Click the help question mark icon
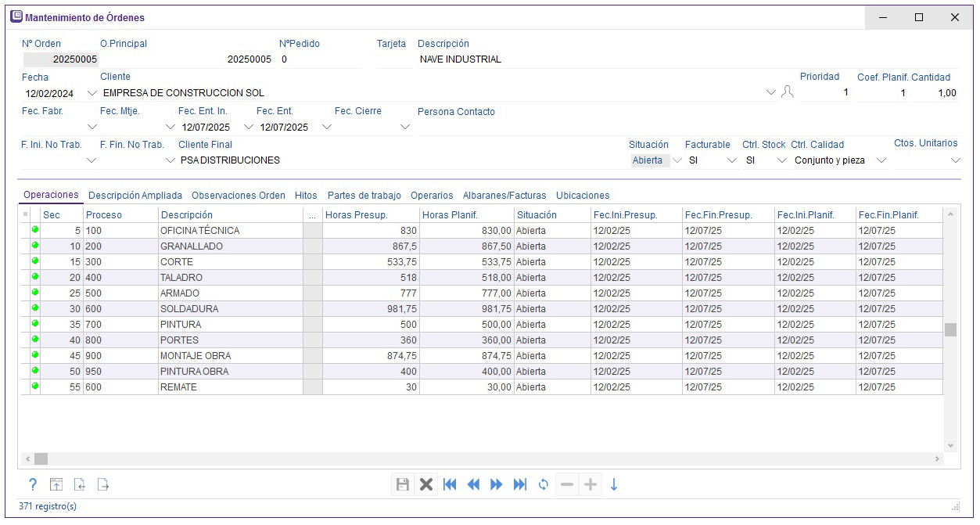This screenshot has height=525, width=980. click(x=33, y=484)
